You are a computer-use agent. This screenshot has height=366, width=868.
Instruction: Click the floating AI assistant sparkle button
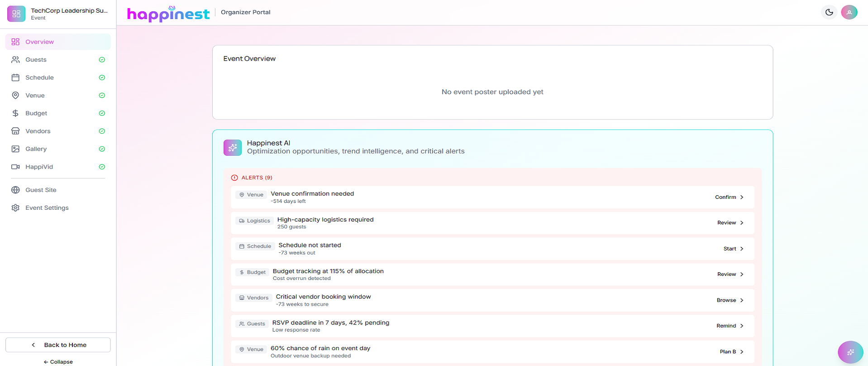coord(850,352)
